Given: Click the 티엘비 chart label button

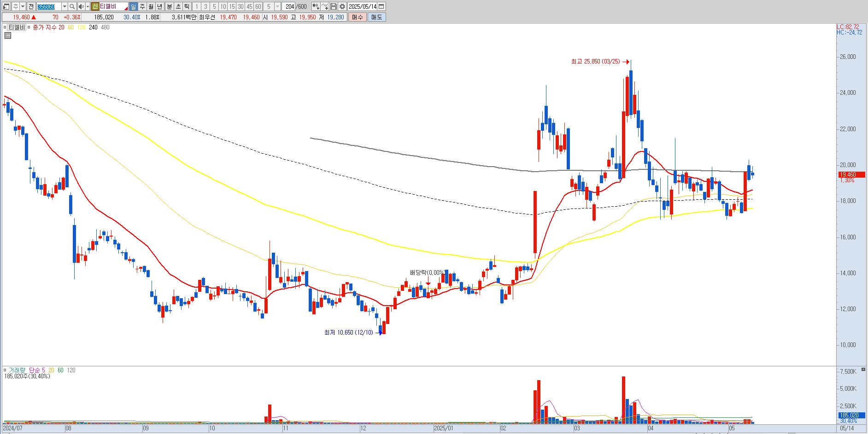Looking at the screenshot, I should tap(17, 28).
